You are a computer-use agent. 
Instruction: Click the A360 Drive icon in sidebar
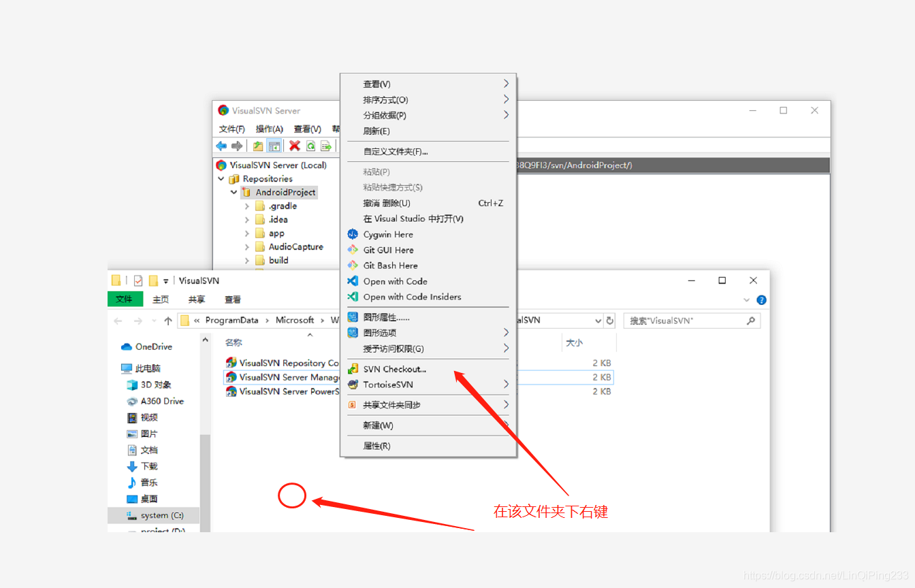[x=132, y=401]
